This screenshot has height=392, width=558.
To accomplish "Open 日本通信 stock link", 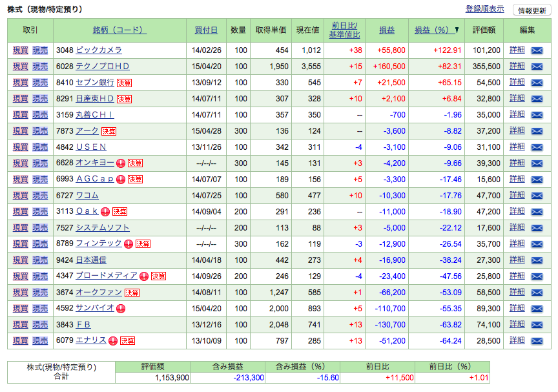I will (x=91, y=260).
